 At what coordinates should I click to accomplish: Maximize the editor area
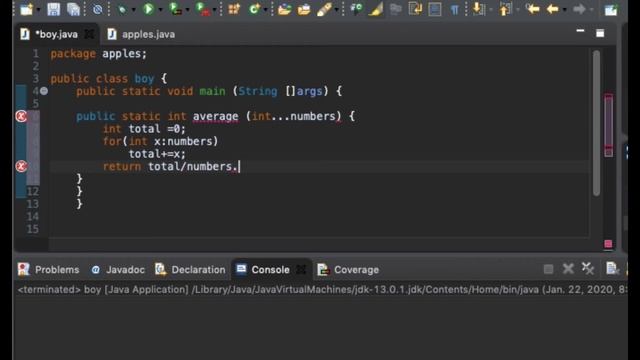tap(600, 33)
